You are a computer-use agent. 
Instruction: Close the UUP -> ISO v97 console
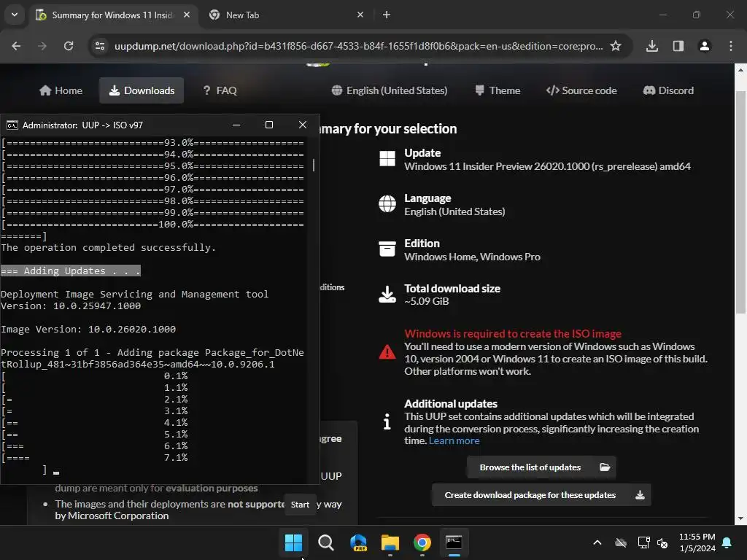303,125
